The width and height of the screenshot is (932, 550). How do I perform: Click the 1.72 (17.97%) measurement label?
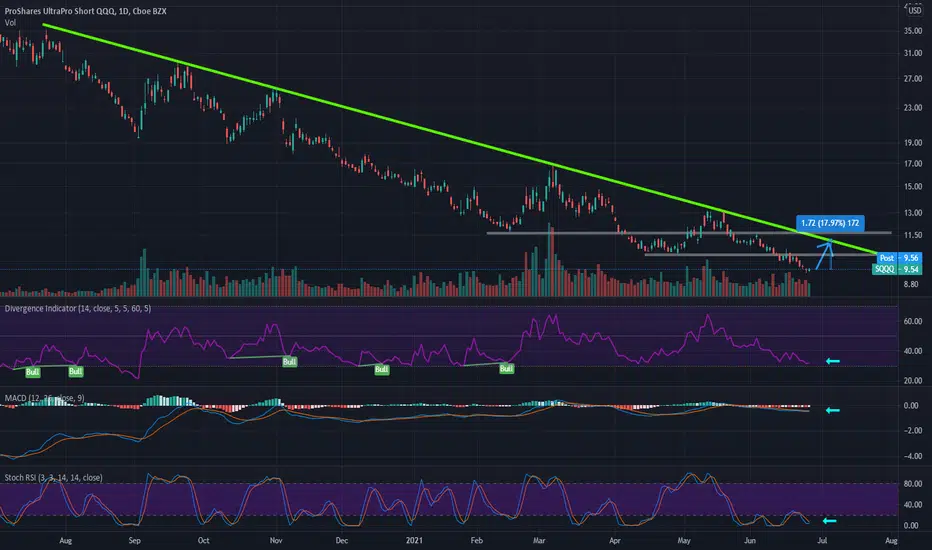830,223
